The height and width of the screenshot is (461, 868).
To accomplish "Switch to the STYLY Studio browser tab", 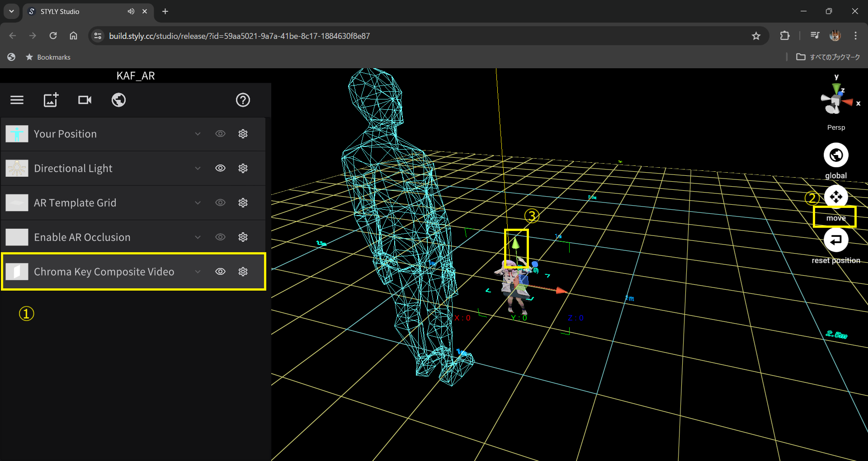I will (x=88, y=11).
